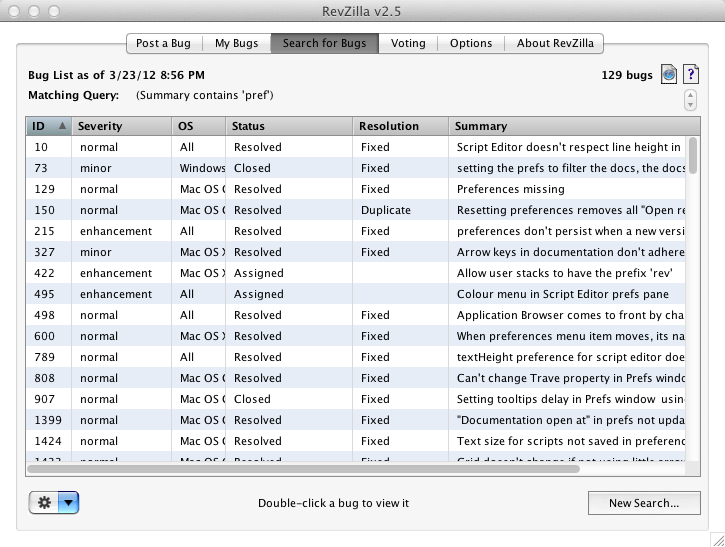Click the New Search... button
This screenshot has width=725, height=547.
pyautogui.click(x=644, y=503)
